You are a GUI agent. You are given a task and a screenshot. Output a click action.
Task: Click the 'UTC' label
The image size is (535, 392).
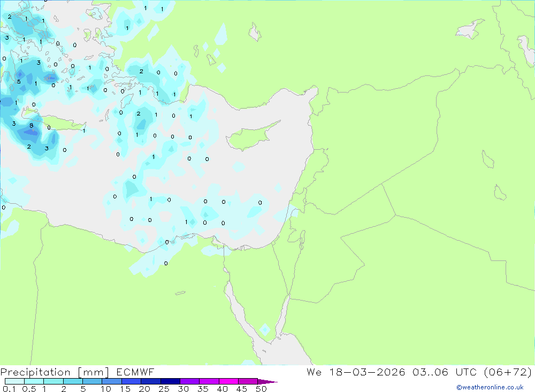tap(466, 372)
